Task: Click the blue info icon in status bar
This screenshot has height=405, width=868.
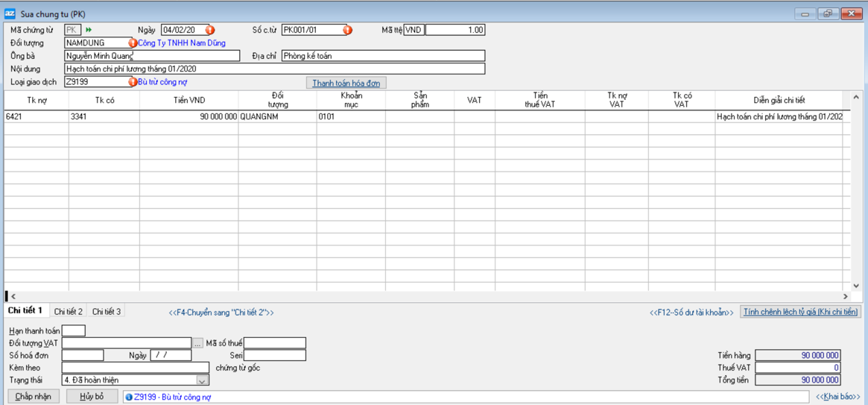Action: [x=129, y=398]
